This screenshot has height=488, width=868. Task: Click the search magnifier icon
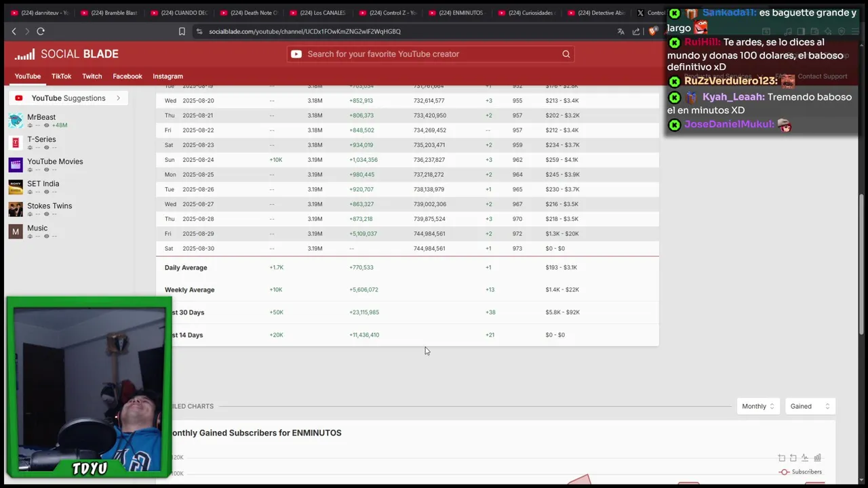(566, 54)
